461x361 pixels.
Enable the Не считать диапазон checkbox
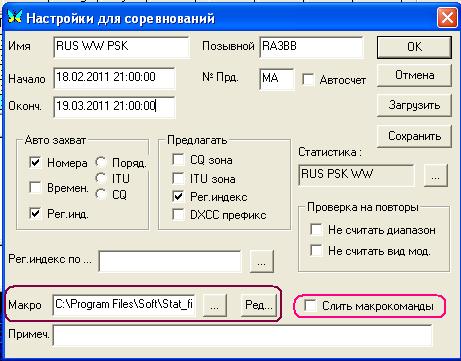click(316, 230)
